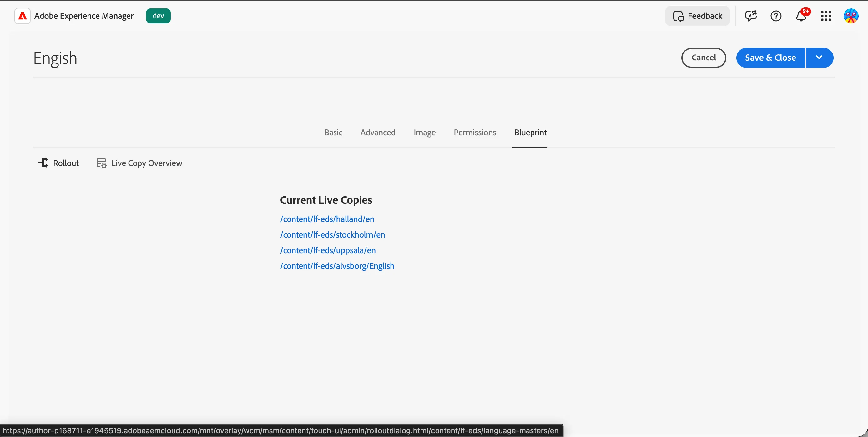The width and height of the screenshot is (868, 437).
Task: Switch to the Advanced tab
Action: pyautogui.click(x=378, y=133)
